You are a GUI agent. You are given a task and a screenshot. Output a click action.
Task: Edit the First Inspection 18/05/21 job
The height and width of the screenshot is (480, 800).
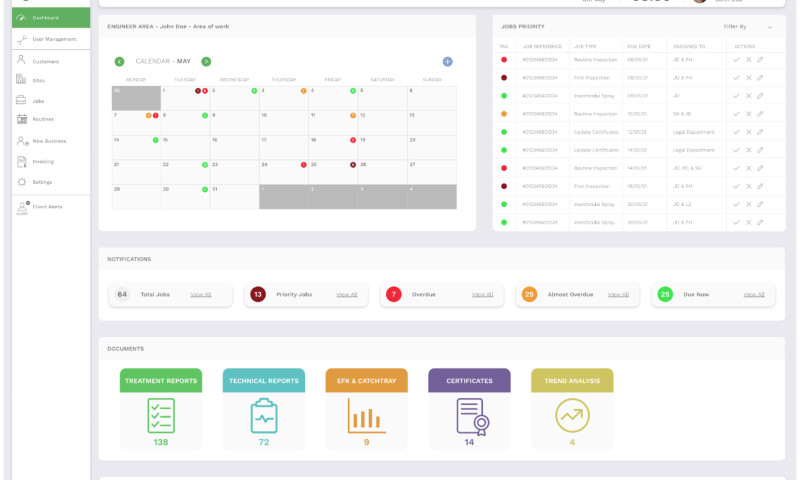(760, 186)
